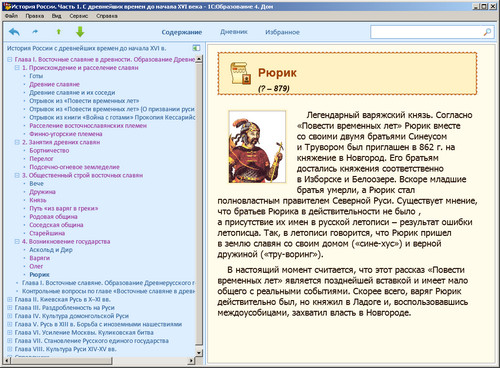Open Аскольд и Дир entry

51,250
